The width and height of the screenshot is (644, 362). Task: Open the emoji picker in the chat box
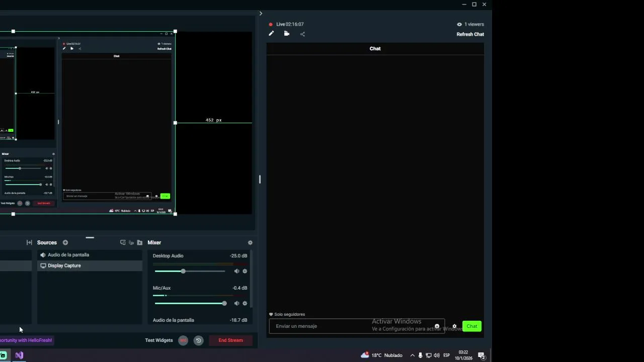point(437,326)
